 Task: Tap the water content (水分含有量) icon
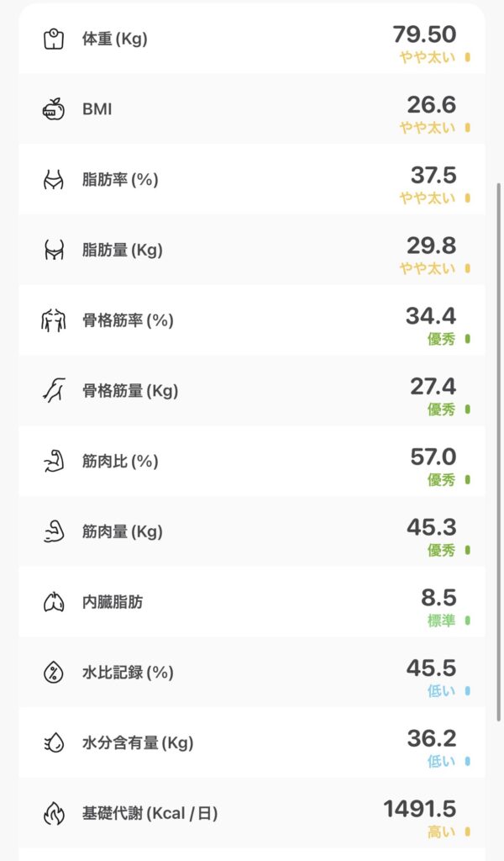pyautogui.click(x=54, y=742)
